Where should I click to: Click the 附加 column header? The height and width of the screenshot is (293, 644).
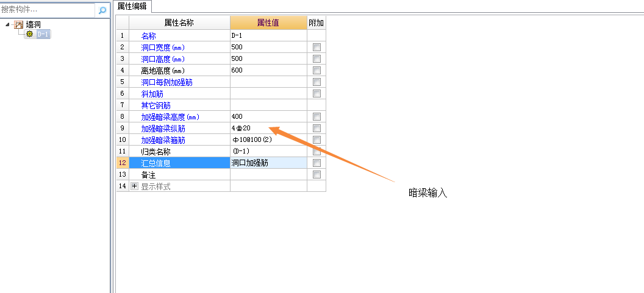coord(317,23)
